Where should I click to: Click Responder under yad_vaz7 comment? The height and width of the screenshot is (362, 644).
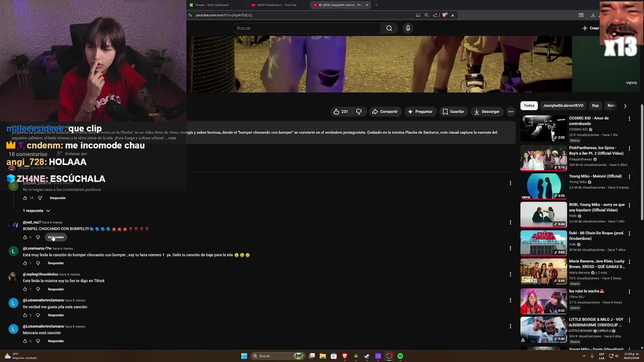coord(56,237)
